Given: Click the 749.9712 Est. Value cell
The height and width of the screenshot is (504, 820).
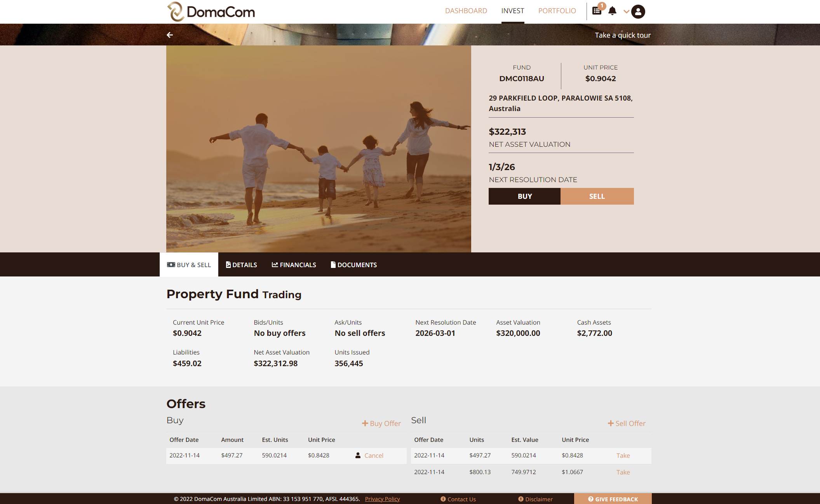Looking at the screenshot, I should (x=524, y=472).
